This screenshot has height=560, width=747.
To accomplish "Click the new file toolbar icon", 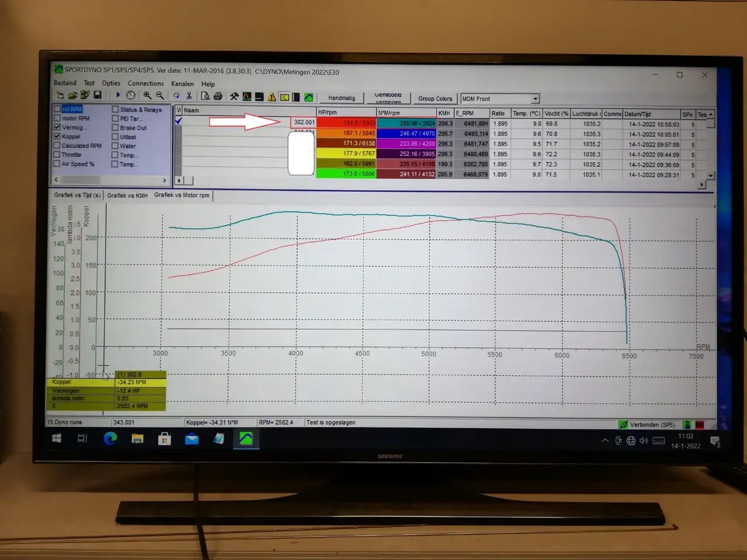I will [x=60, y=95].
